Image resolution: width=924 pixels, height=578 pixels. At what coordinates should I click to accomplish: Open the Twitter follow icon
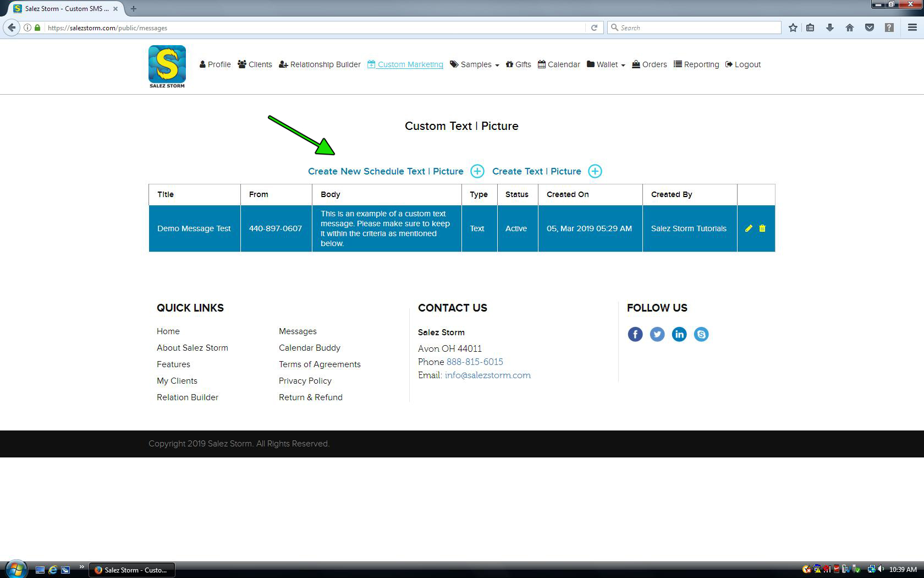tap(657, 334)
